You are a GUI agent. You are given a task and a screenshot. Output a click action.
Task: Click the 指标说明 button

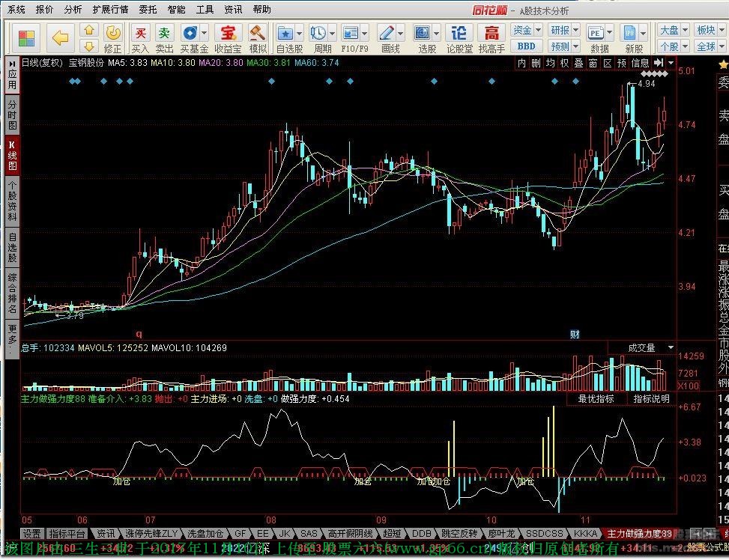coord(651,399)
